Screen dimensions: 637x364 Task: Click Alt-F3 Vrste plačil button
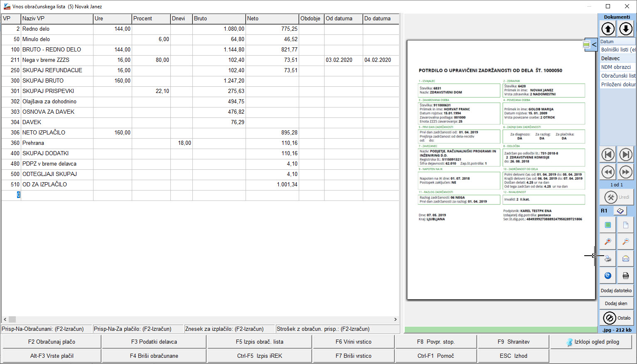tap(52, 356)
